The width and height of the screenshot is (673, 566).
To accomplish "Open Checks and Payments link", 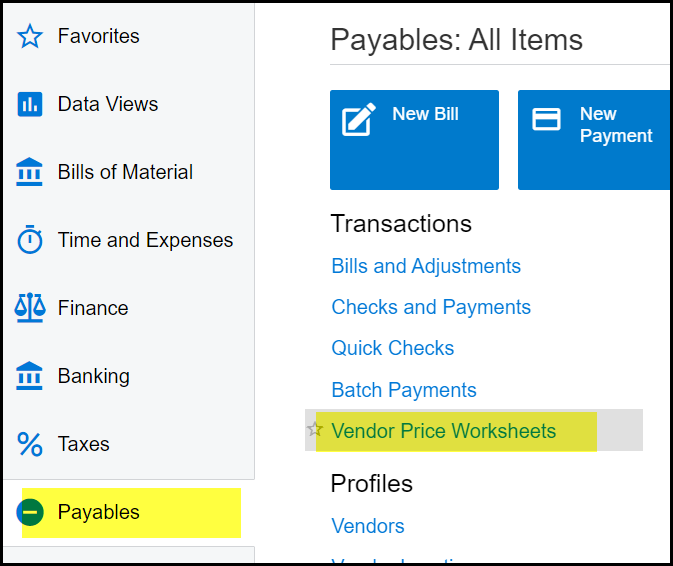I will click(x=431, y=307).
